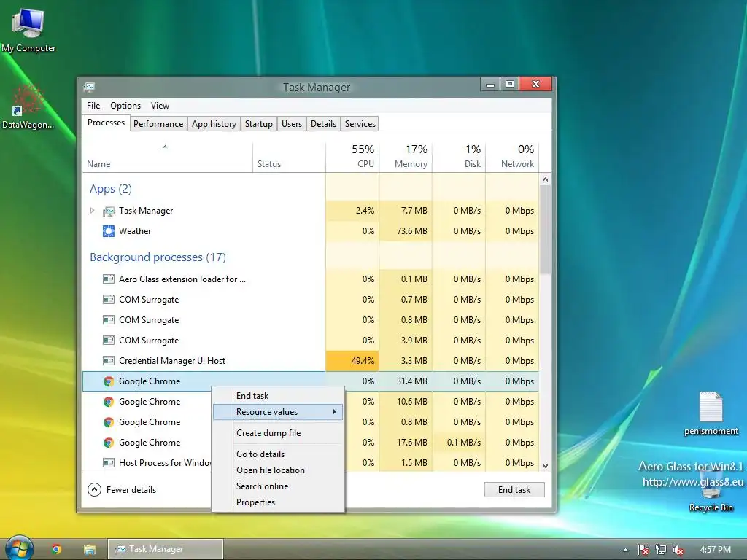The width and height of the screenshot is (747, 560).
Task: Sort by the Disk column header
Action: coord(459,157)
